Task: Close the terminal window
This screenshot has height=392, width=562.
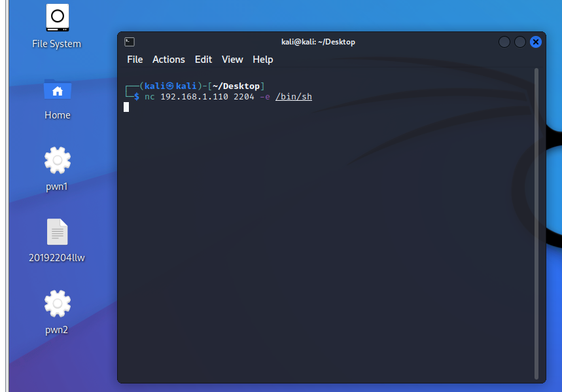Action: pyautogui.click(x=535, y=42)
